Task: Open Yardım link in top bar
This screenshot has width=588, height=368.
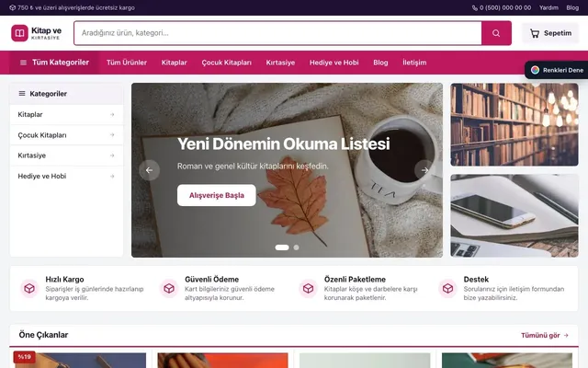Action: coord(548,7)
